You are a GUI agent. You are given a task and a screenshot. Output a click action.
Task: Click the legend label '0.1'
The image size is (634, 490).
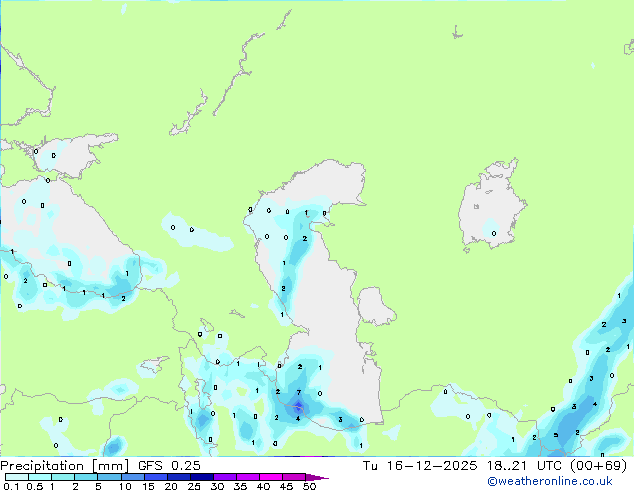pyautogui.click(x=11, y=486)
